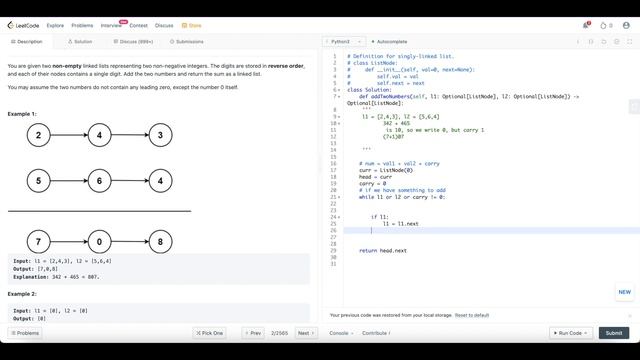Click the Contribute link

[375, 333]
